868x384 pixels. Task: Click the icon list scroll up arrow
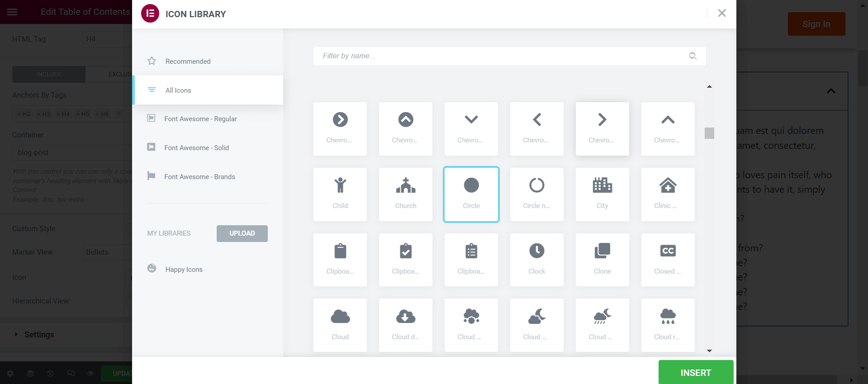coord(709,86)
